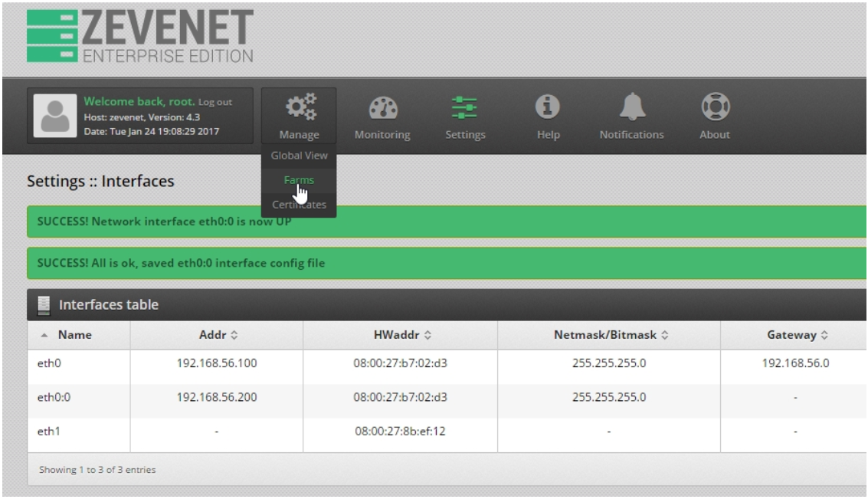Click the Host: zevenet, Version: 4.3 line
This screenshot has height=499, width=868.
142,117
